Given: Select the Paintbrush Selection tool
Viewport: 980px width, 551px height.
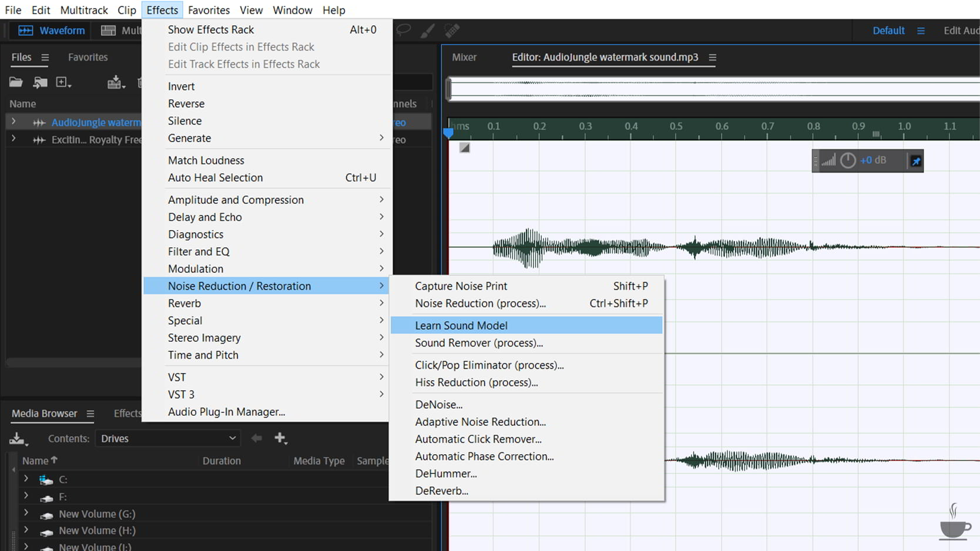Looking at the screenshot, I should tap(427, 31).
